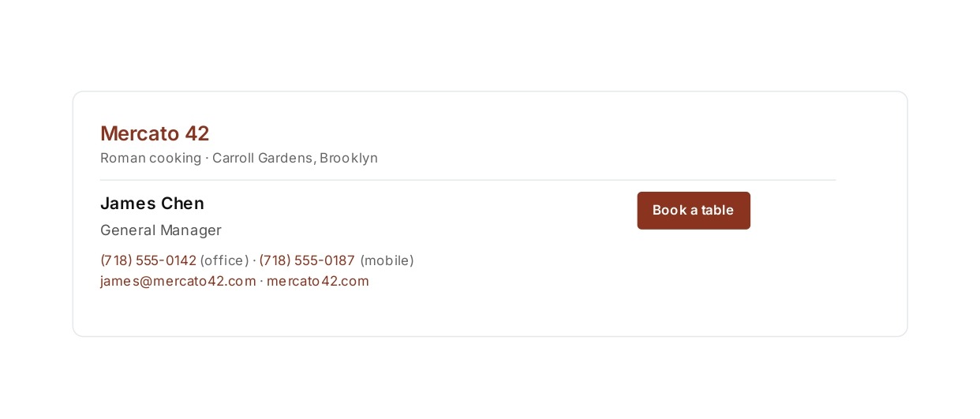Click the horizontal divider below the tagline

(x=468, y=180)
